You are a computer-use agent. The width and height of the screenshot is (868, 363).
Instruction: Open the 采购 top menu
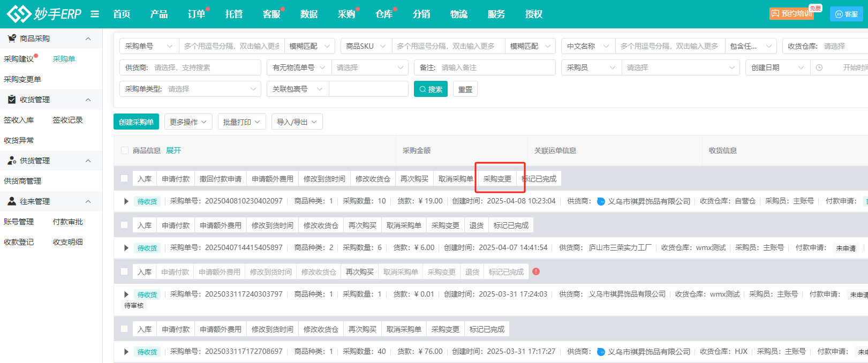click(x=346, y=14)
